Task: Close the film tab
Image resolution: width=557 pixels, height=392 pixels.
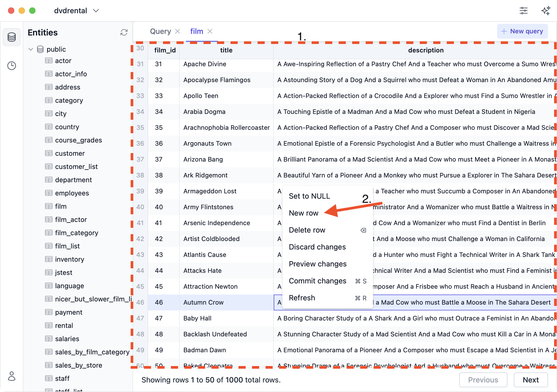Action: (210, 31)
